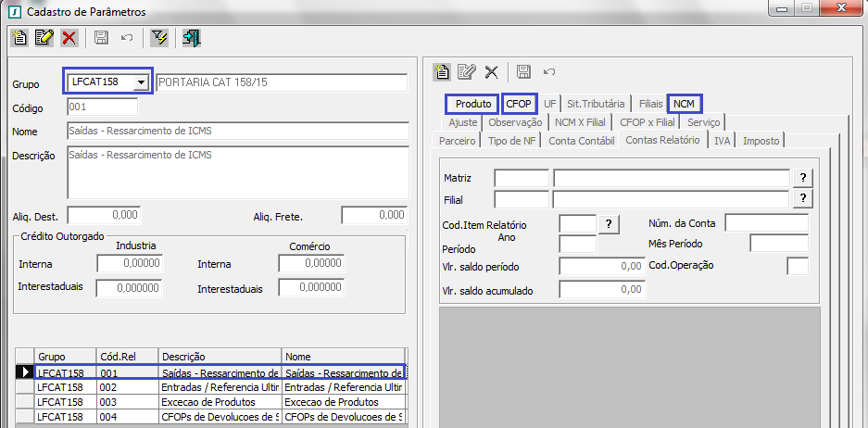This screenshot has width=868, height=428.
Task: Click Save disk icon in right panel toolbar
Action: (x=523, y=71)
